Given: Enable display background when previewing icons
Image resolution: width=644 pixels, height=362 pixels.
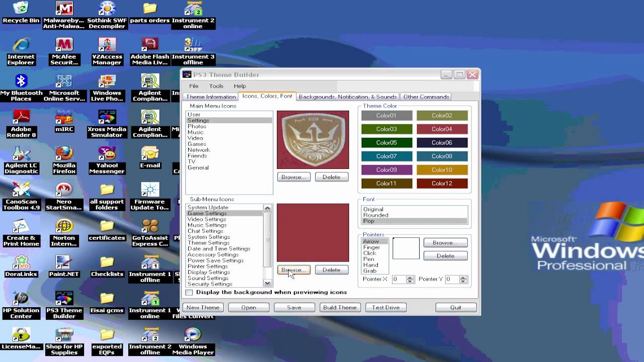Looking at the screenshot, I should (190, 292).
